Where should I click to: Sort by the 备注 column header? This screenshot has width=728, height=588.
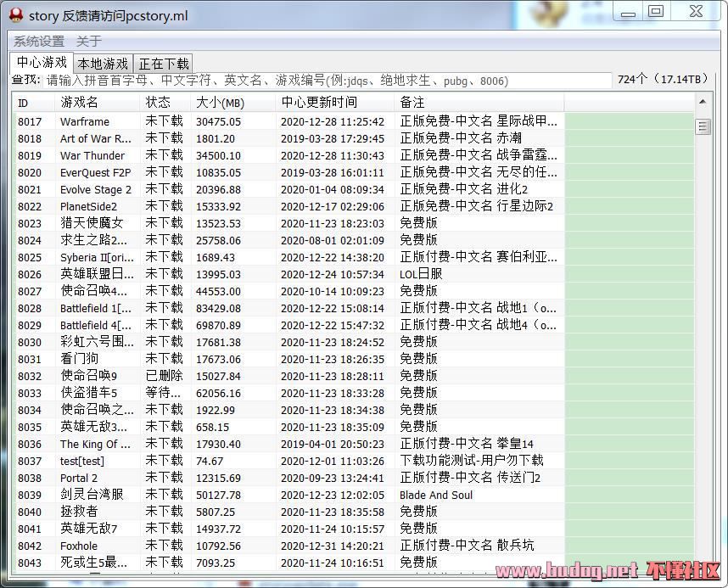pos(479,102)
